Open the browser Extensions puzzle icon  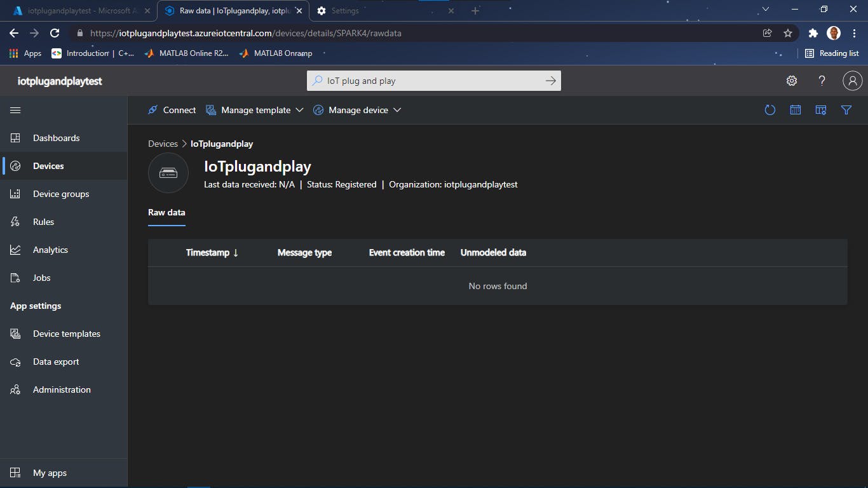pos(813,33)
